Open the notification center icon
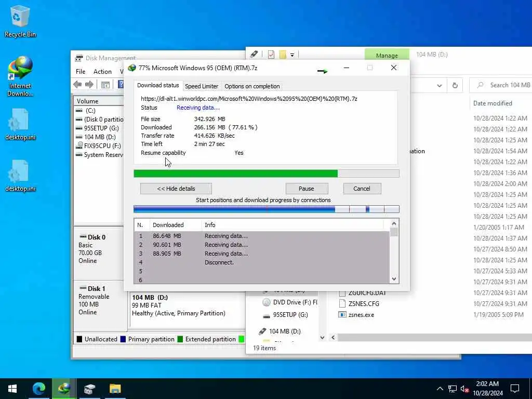This screenshot has width=532, height=399. pyautogui.click(x=515, y=389)
